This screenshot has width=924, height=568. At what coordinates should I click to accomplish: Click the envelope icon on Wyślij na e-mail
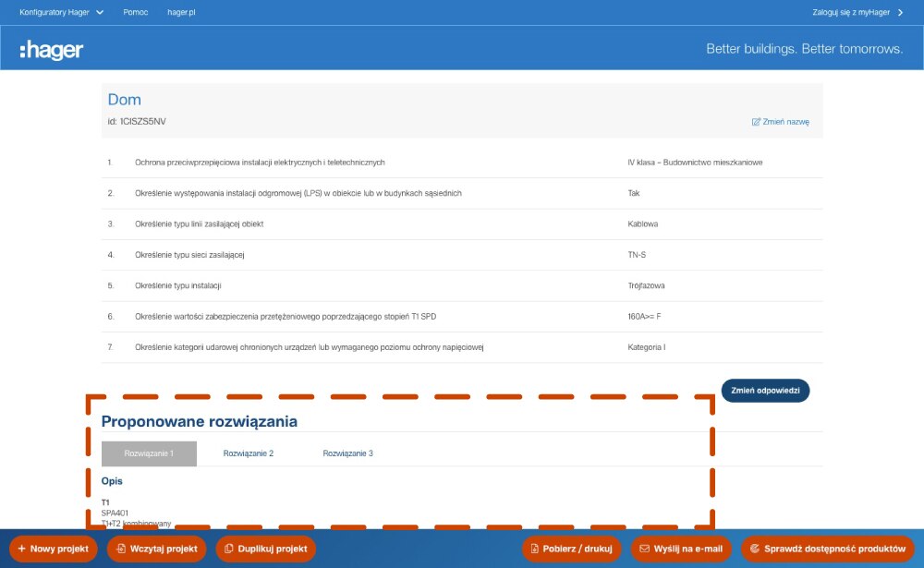click(644, 549)
